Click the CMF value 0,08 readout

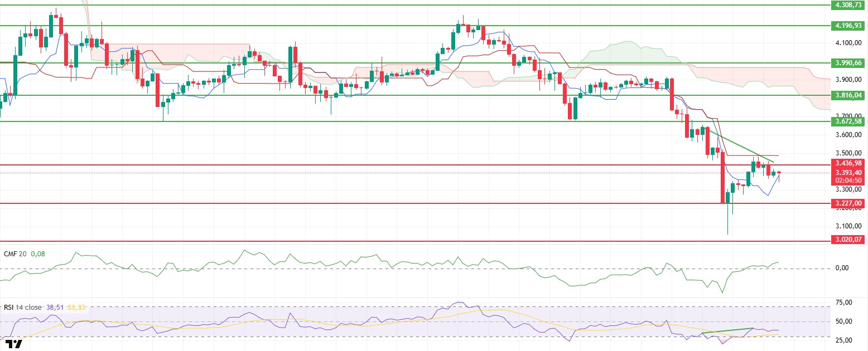(38, 253)
